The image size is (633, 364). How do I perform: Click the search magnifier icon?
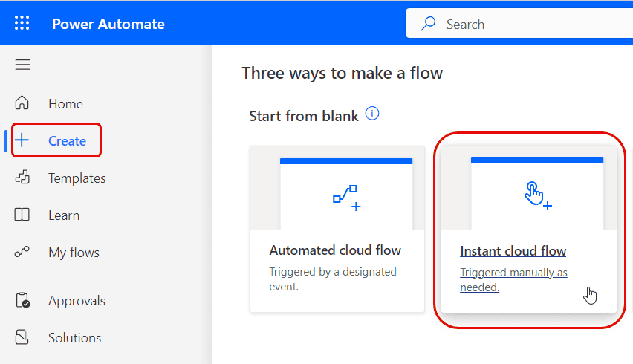point(428,24)
